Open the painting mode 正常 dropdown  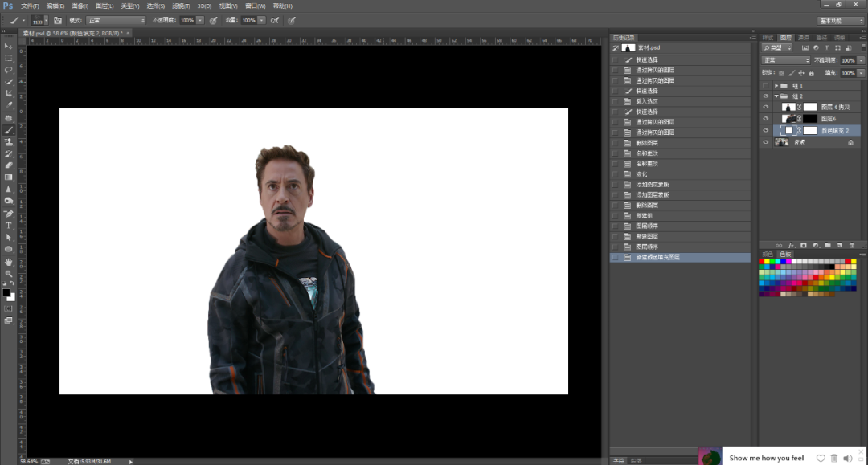point(116,20)
